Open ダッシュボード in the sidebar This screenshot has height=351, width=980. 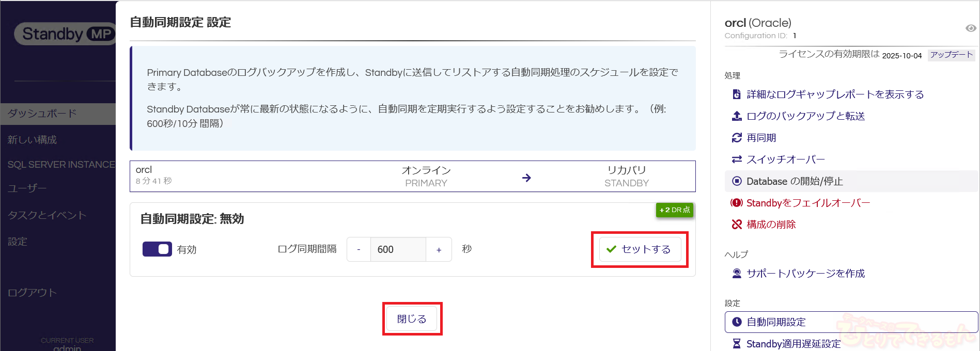pos(42,114)
